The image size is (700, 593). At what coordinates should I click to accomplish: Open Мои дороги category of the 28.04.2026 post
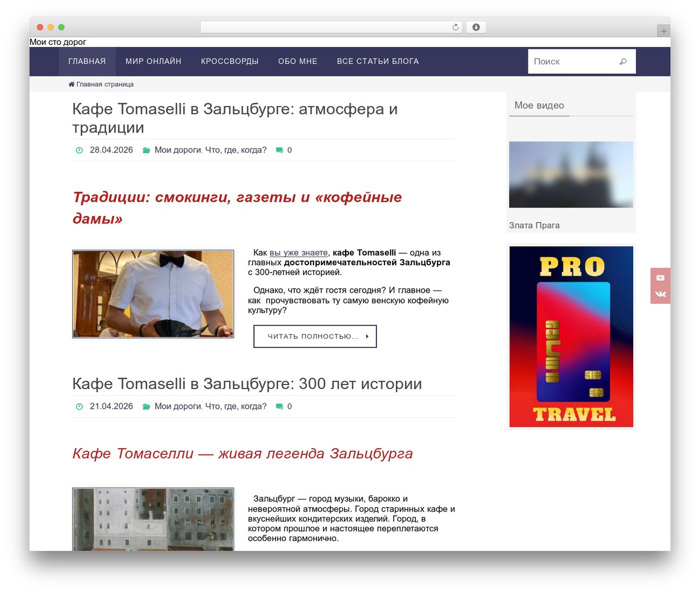[178, 150]
